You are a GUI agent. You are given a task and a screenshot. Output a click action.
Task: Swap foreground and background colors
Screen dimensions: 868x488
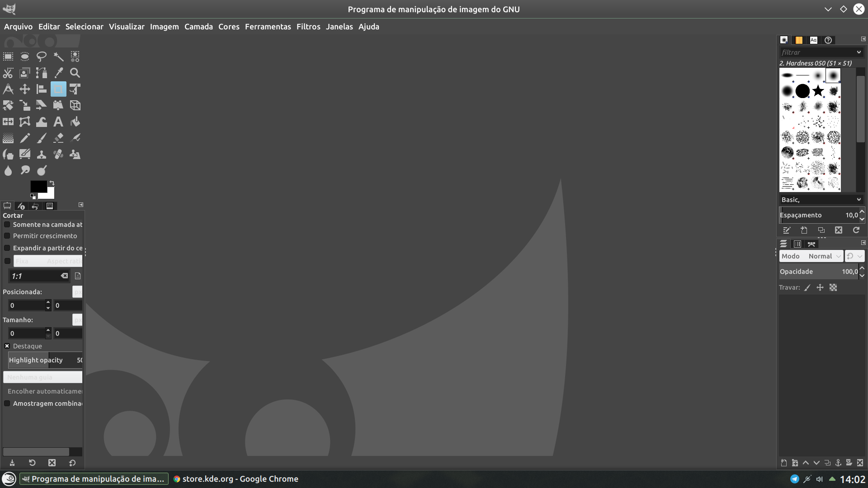tap(52, 183)
